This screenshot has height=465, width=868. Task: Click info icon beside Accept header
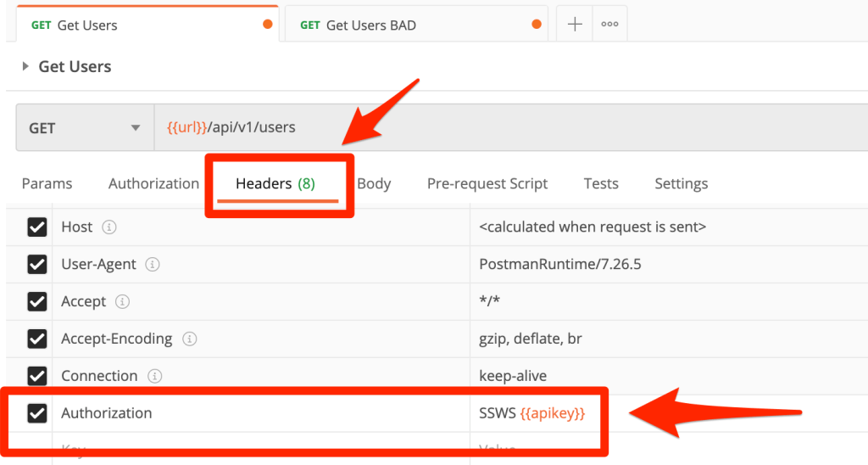pyautogui.click(x=122, y=302)
